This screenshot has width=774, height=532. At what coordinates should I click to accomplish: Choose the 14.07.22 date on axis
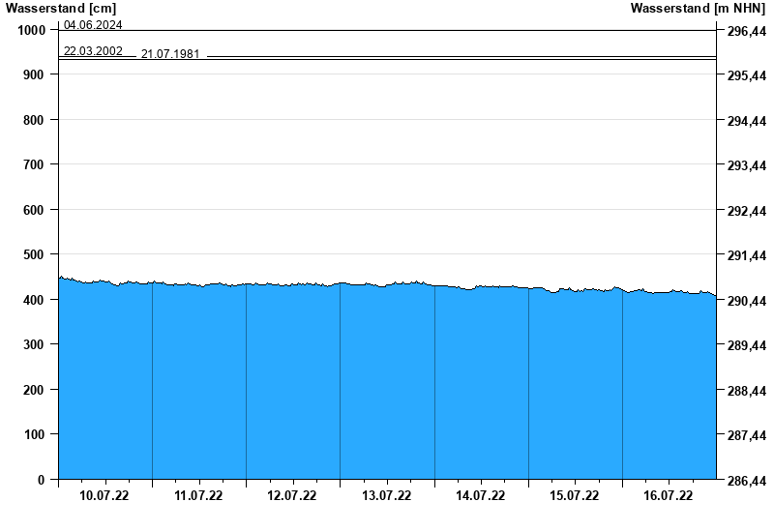point(480,495)
